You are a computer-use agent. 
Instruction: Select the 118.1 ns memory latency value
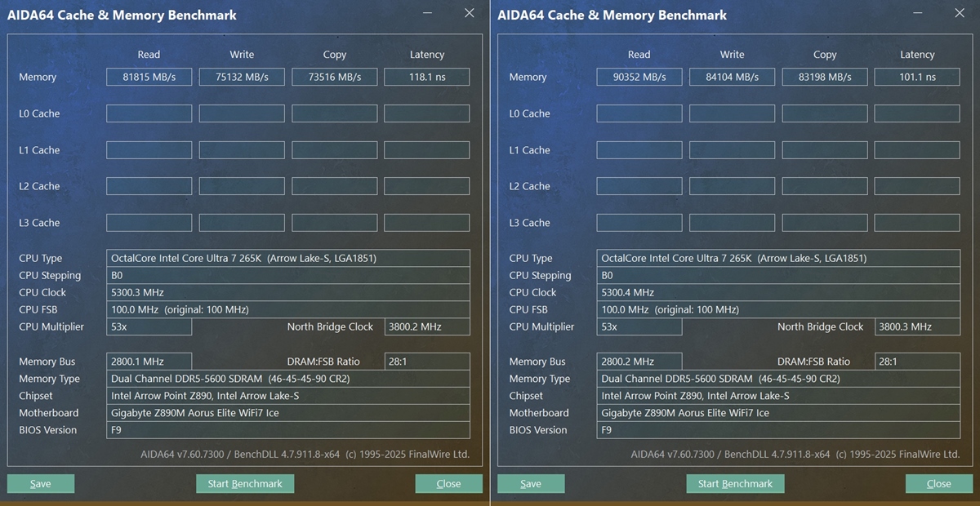coord(427,77)
